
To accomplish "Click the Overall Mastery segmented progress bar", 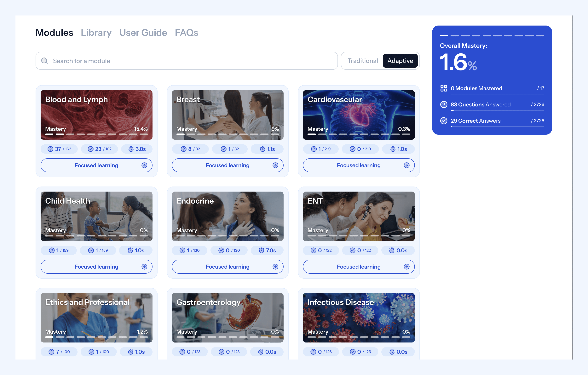I will click(x=492, y=35).
